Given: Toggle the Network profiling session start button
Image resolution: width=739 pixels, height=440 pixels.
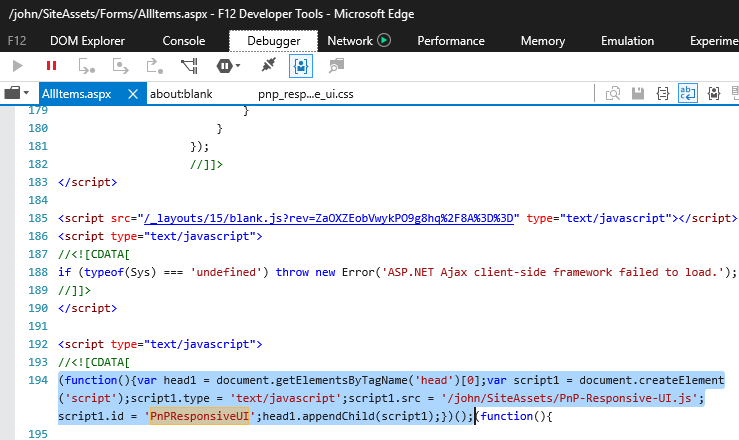Looking at the screenshot, I should (x=384, y=41).
